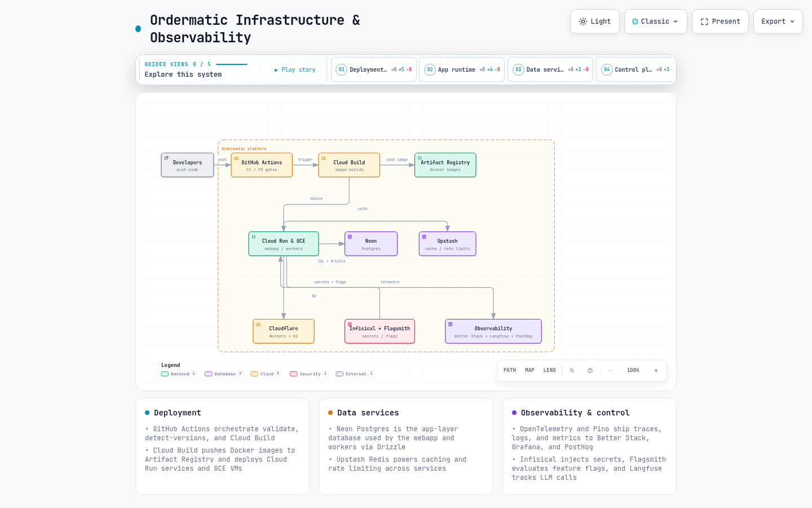812x508 pixels.
Task: Switch to LENS mode
Action: pos(550,370)
